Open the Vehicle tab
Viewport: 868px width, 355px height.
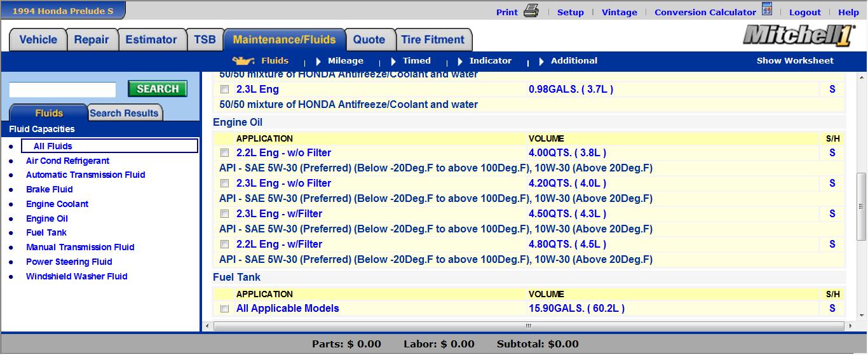[x=38, y=39]
